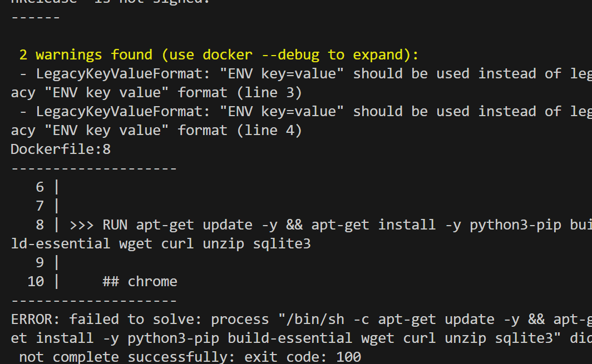Click line number 7 in the Dockerfile snippet

pyautogui.click(x=40, y=206)
